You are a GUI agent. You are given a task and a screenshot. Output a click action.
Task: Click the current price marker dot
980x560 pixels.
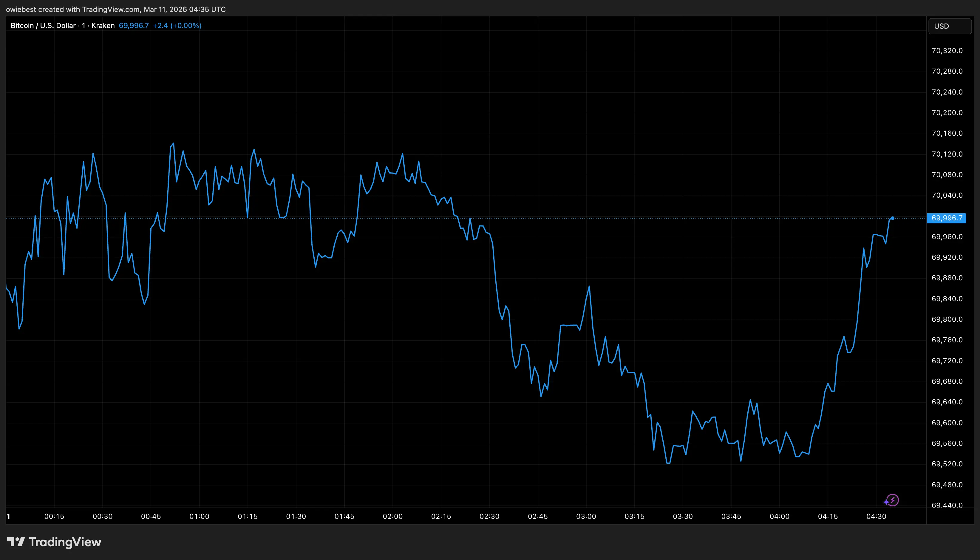(x=893, y=218)
